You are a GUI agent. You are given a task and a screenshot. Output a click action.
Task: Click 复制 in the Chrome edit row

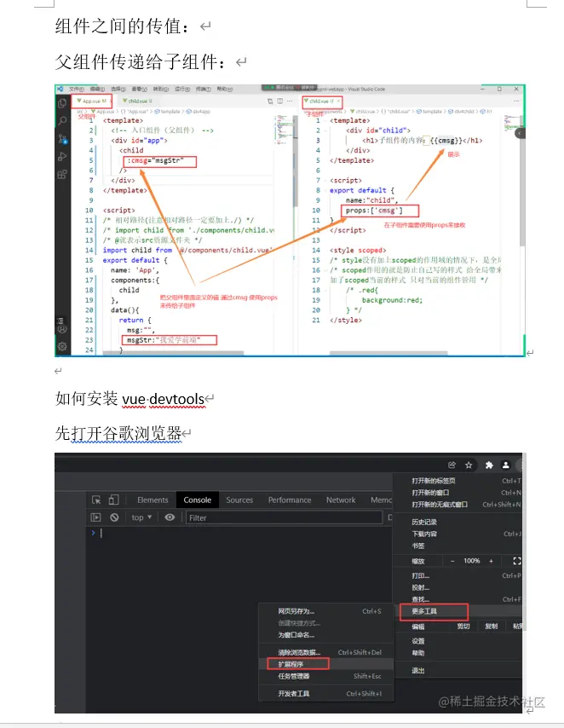coord(491,627)
